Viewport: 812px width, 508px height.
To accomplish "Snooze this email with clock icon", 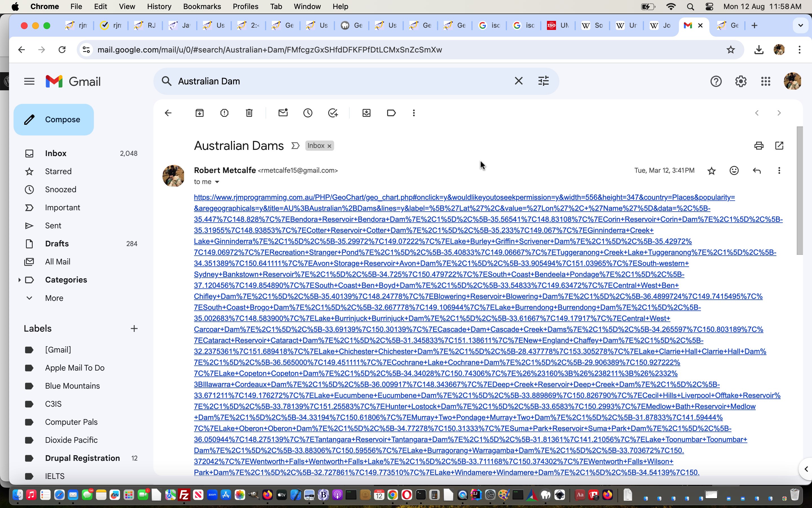I will pos(308,113).
